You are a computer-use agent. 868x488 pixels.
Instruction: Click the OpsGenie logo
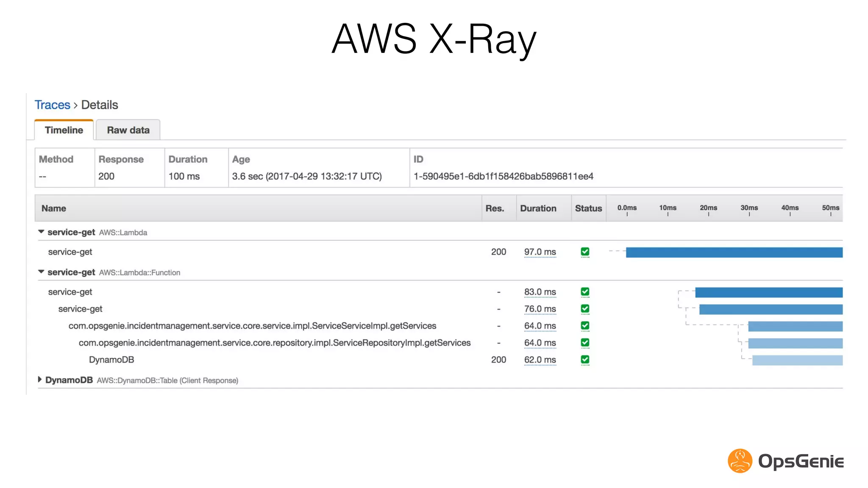pyautogui.click(x=785, y=461)
